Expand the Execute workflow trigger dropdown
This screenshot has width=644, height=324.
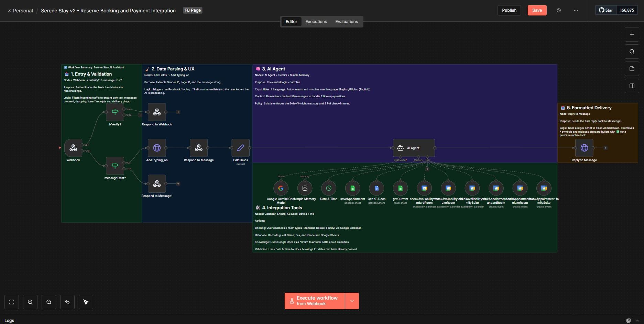(352, 301)
